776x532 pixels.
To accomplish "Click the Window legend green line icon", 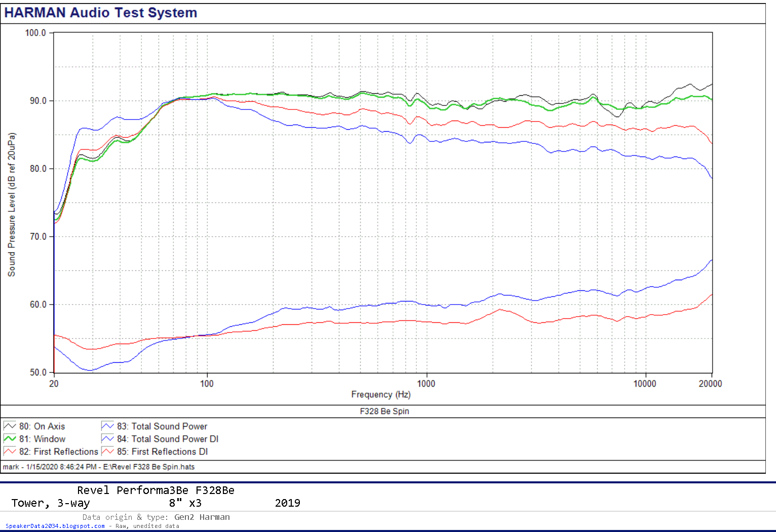I will [10, 439].
